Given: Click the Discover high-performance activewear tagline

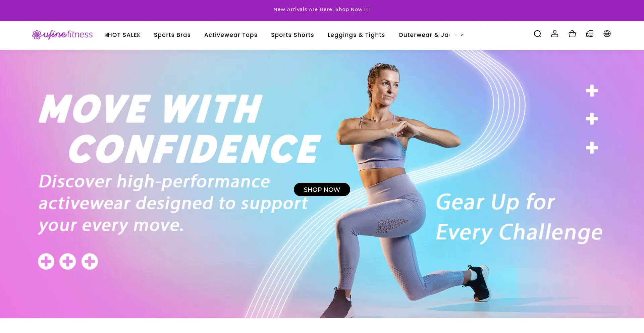Looking at the screenshot, I should click(173, 204).
